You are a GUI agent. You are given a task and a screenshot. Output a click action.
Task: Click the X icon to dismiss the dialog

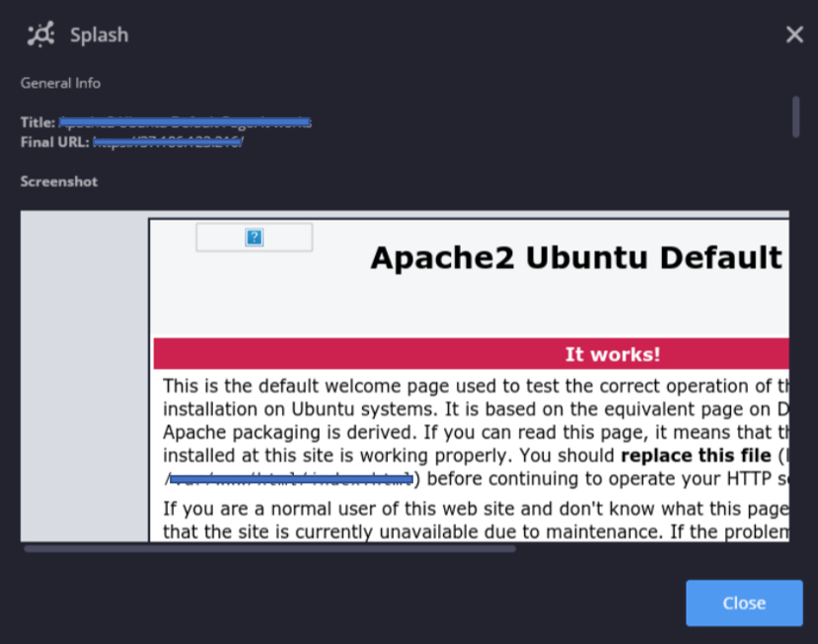(794, 34)
